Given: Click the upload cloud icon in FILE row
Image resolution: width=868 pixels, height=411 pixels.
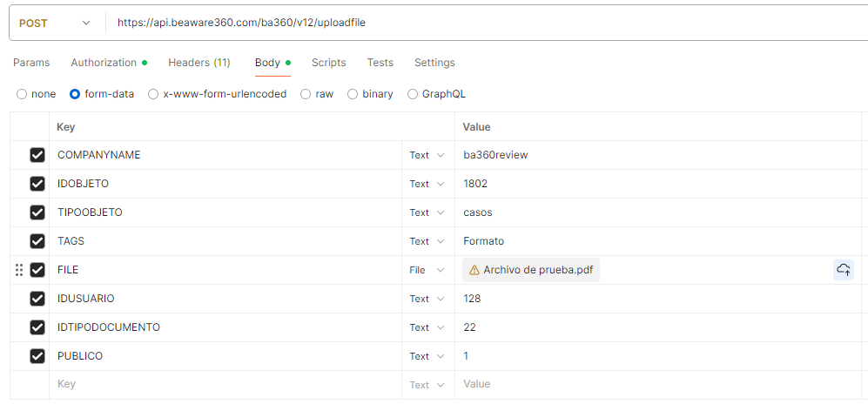Looking at the screenshot, I should point(843,270).
